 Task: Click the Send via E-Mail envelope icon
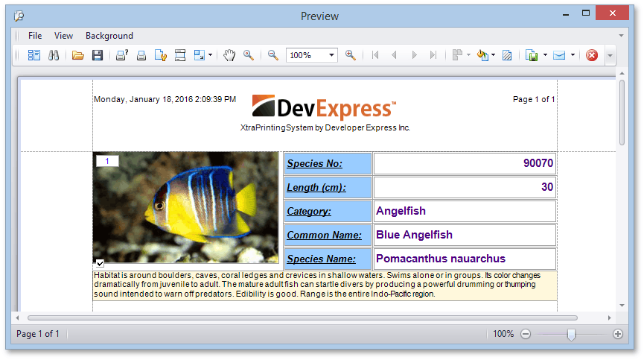coord(559,55)
